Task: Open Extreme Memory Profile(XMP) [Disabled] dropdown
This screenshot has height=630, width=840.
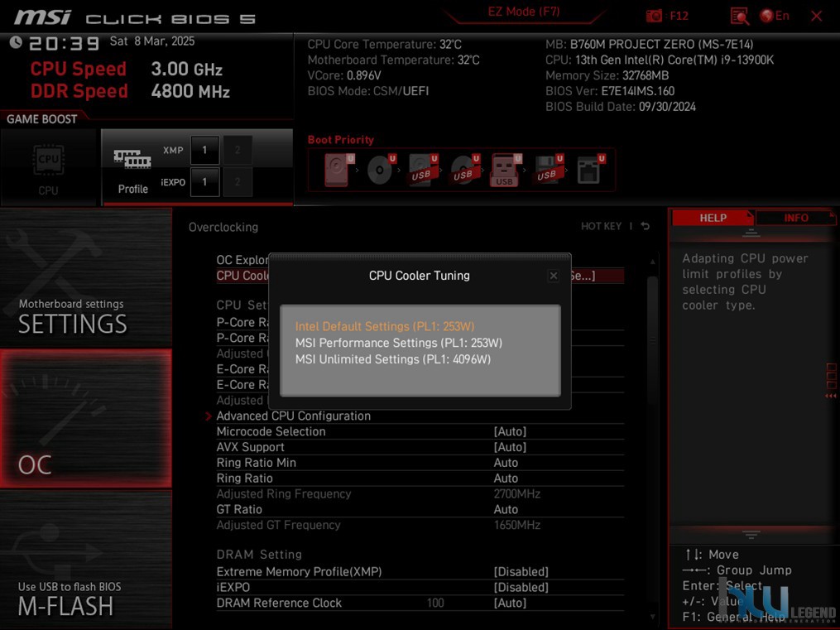Action: pos(521,571)
